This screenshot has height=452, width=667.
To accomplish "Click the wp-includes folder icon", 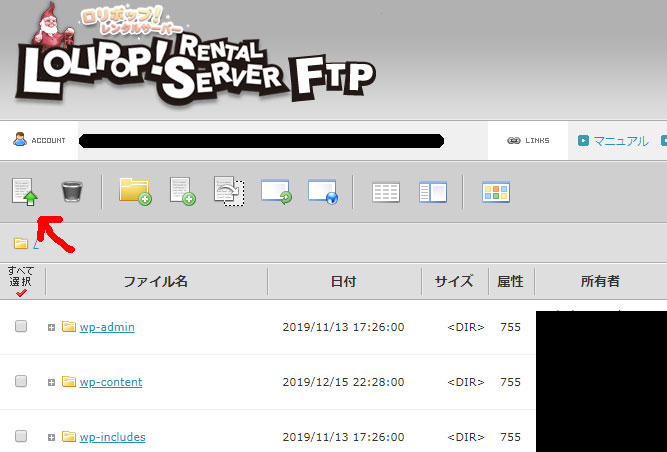I will (69, 436).
